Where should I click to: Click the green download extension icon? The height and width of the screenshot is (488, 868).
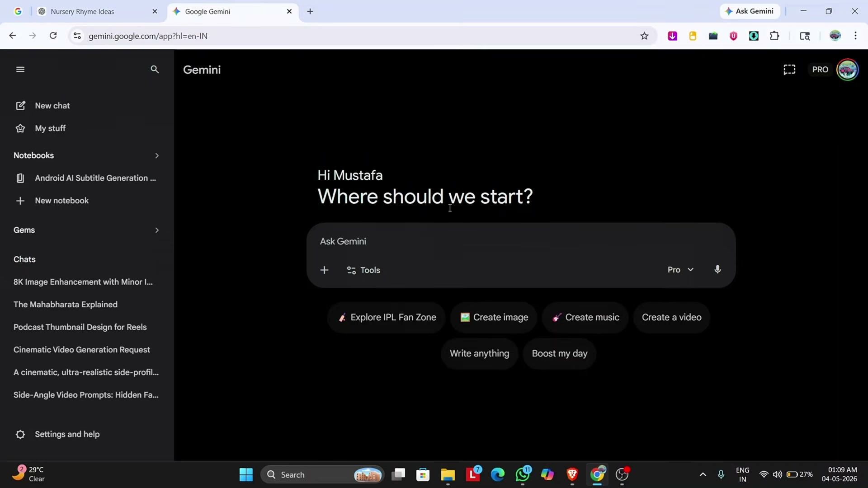pyautogui.click(x=754, y=36)
